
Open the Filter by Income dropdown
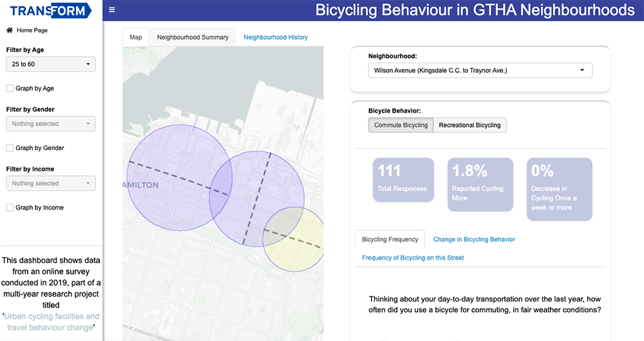[x=51, y=184]
